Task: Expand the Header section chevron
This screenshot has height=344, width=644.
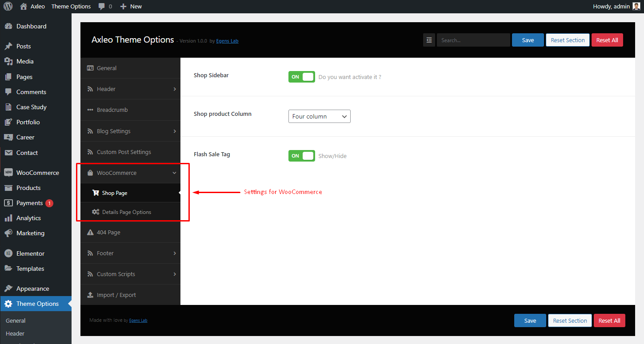Action: [175, 89]
